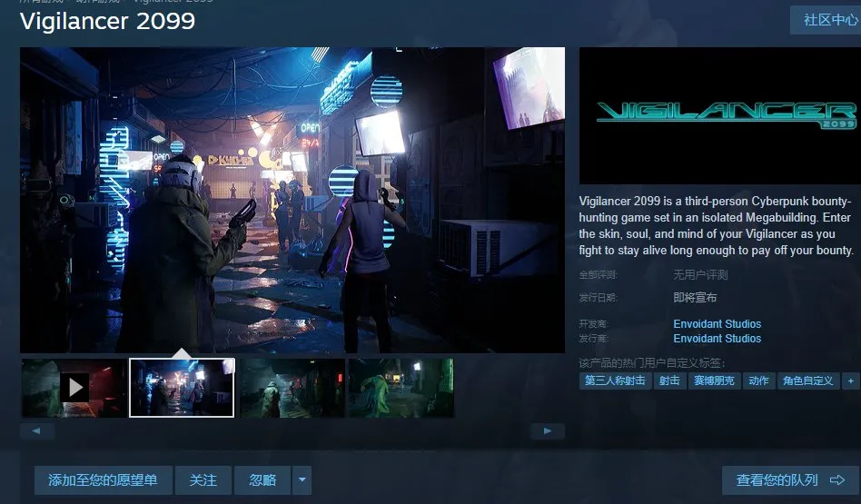Click the 无用户评测 review text
Viewport: 861px width, 504px height.
click(x=700, y=274)
